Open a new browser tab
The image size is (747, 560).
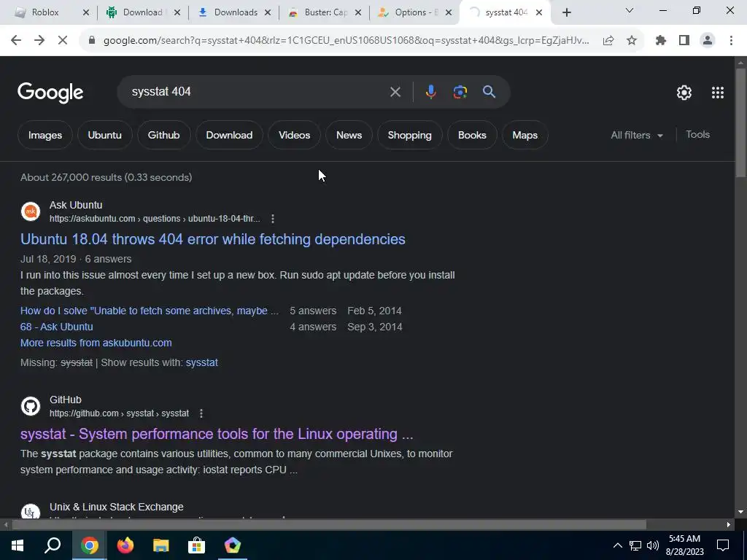pyautogui.click(x=566, y=13)
